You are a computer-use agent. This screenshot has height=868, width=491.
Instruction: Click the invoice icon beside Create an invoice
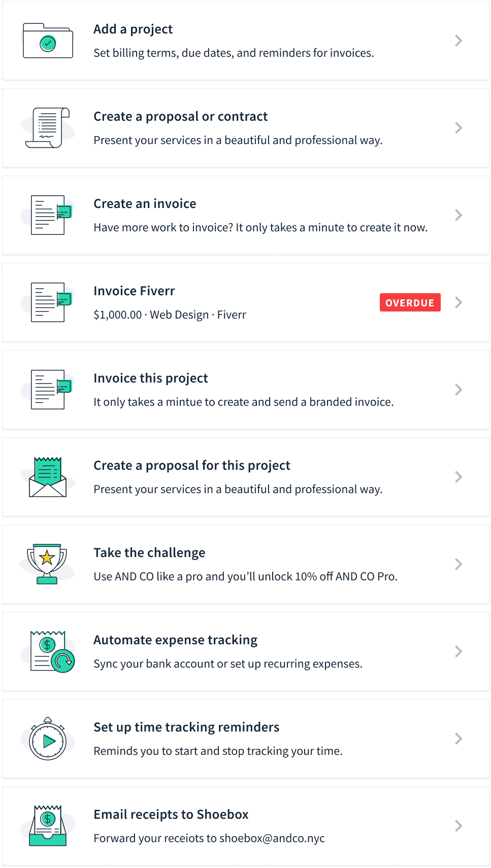click(50, 215)
